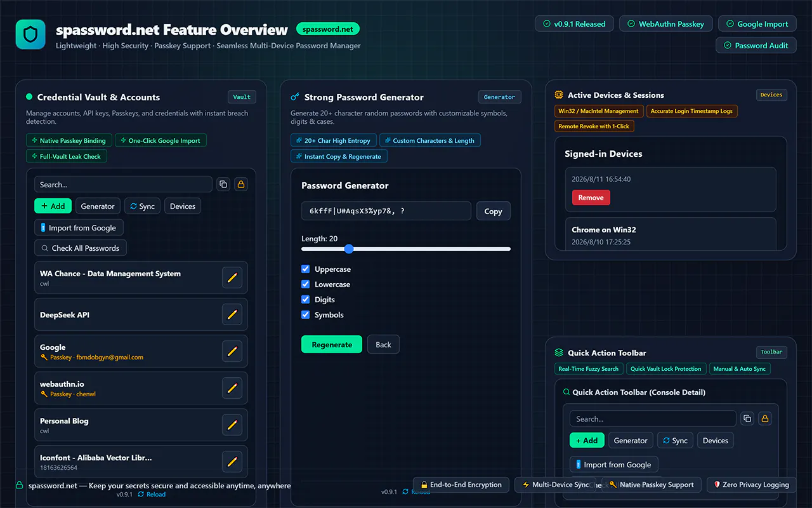Click the green lock icon in the footer
812x508 pixels.
[20, 485]
